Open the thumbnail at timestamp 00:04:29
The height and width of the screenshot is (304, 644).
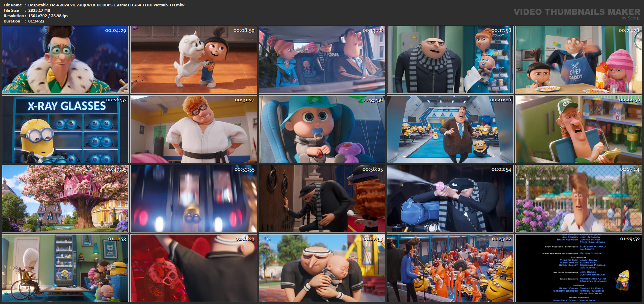(x=66, y=60)
